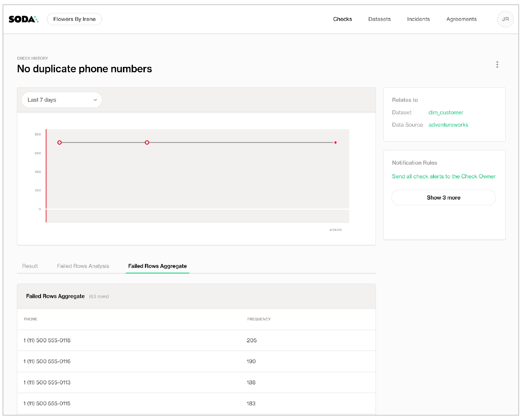Select the Failed Rows Aggregate tab

(x=157, y=266)
